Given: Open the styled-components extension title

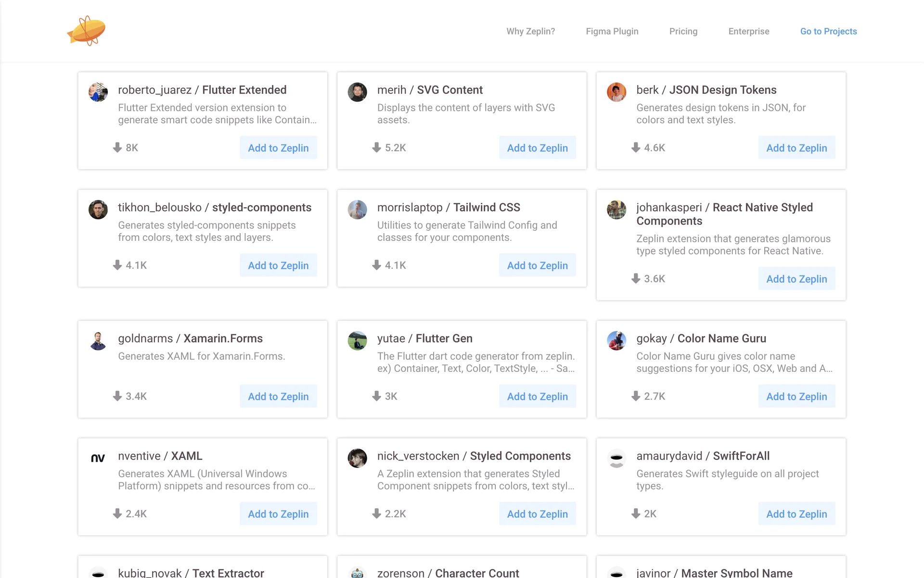Looking at the screenshot, I should (x=261, y=208).
